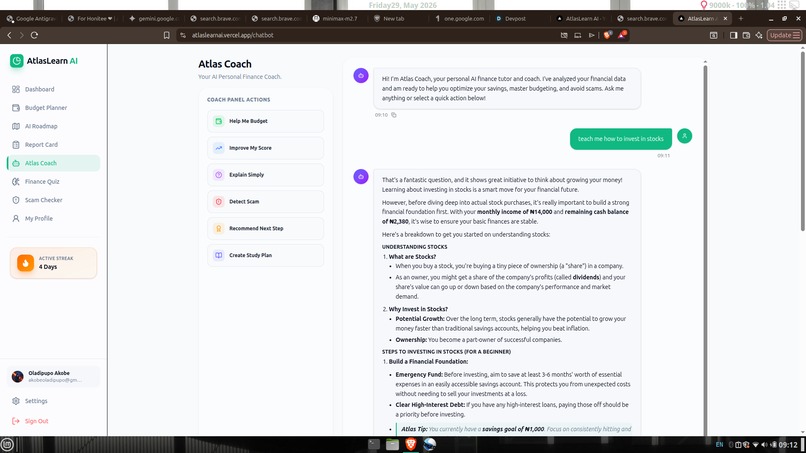Click the Brave shields icon in the address bar

click(x=608, y=35)
